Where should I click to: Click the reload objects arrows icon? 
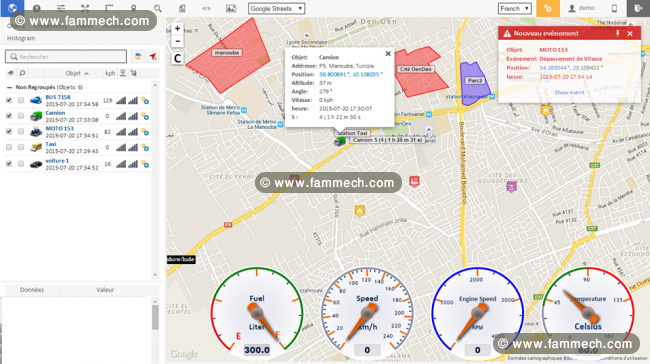tap(138, 56)
